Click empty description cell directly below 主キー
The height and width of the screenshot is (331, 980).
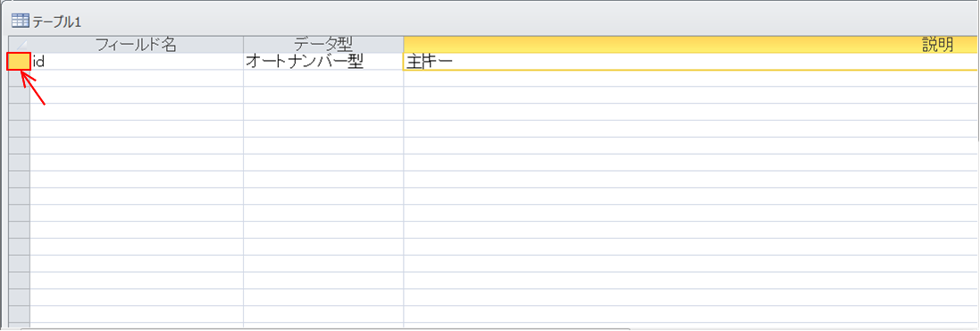click(x=691, y=78)
